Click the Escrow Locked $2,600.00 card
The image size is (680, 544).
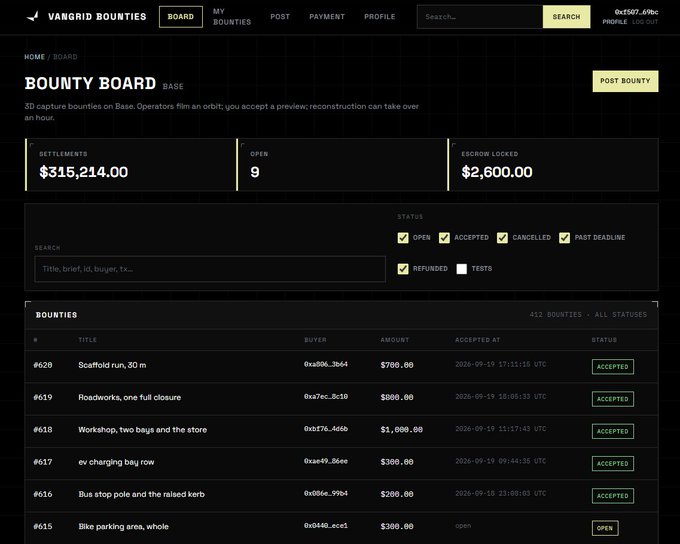[553, 165]
